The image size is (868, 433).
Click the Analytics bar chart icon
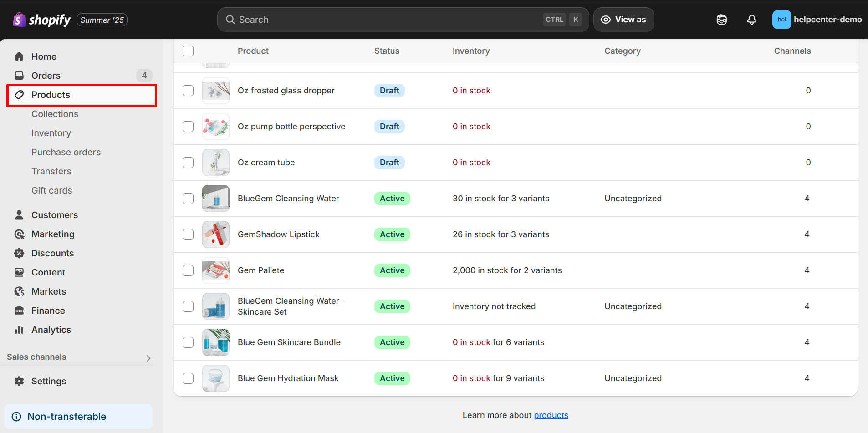tap(19, 330)
